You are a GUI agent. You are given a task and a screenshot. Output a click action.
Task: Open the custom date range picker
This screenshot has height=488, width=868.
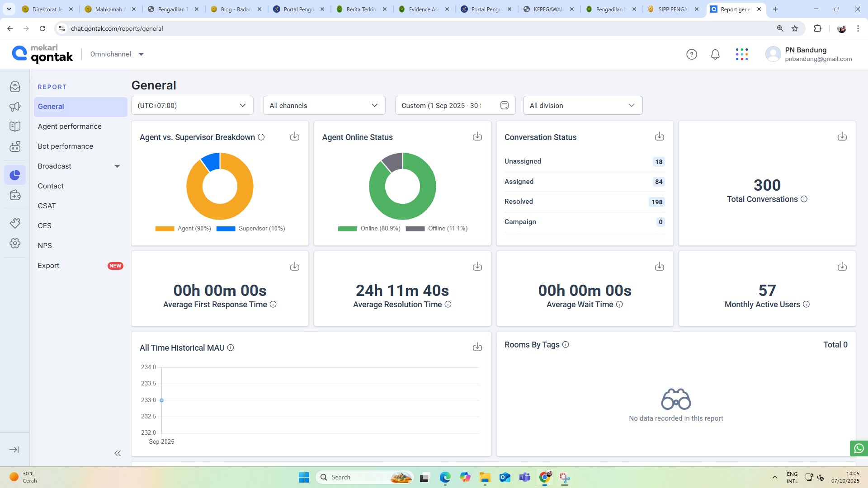point(505,105)
